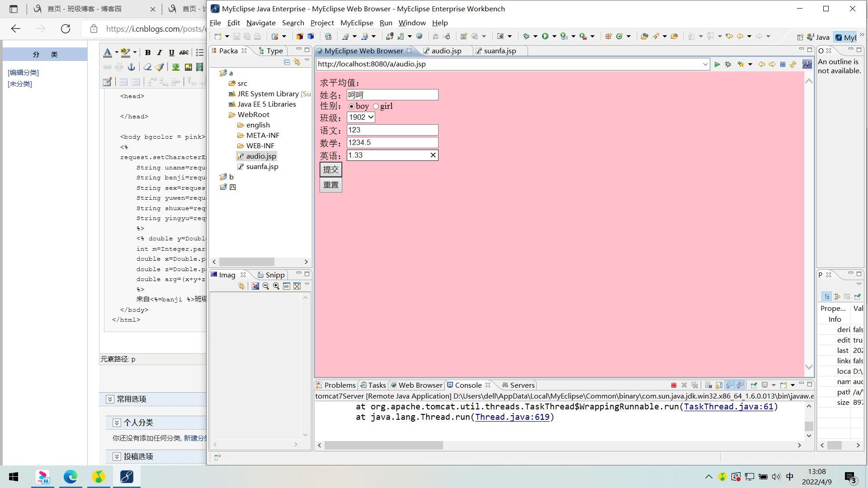This screenshot has width=868, height=488.
Task: Click the 语文 input field
Action: (392, 130)
